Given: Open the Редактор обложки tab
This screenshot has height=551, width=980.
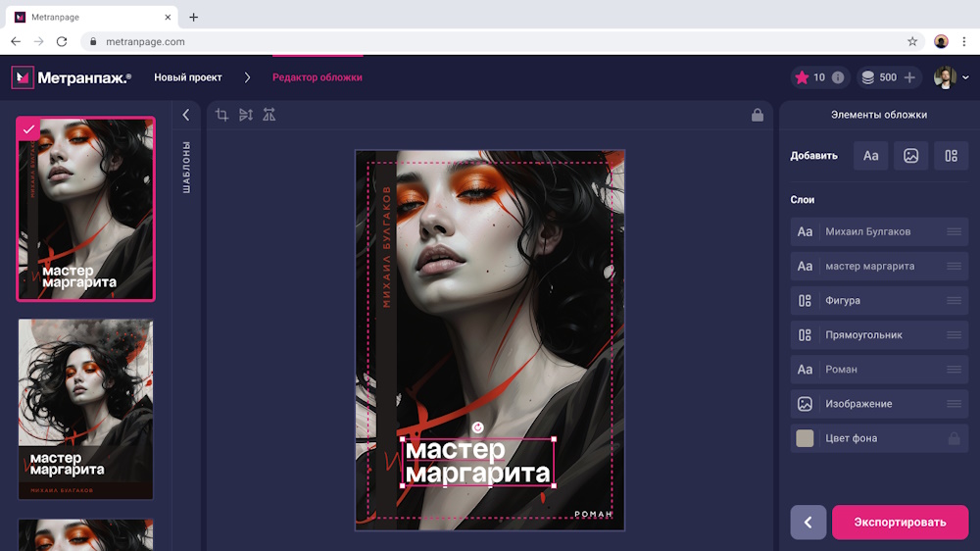Looking at the screenshot, I should (x=317, y=77).
